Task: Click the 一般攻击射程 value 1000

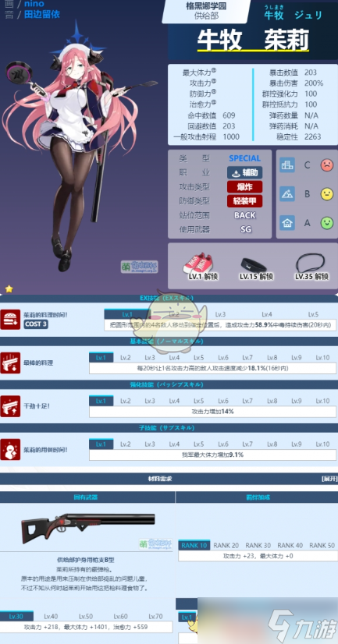Action: point(231,136)
